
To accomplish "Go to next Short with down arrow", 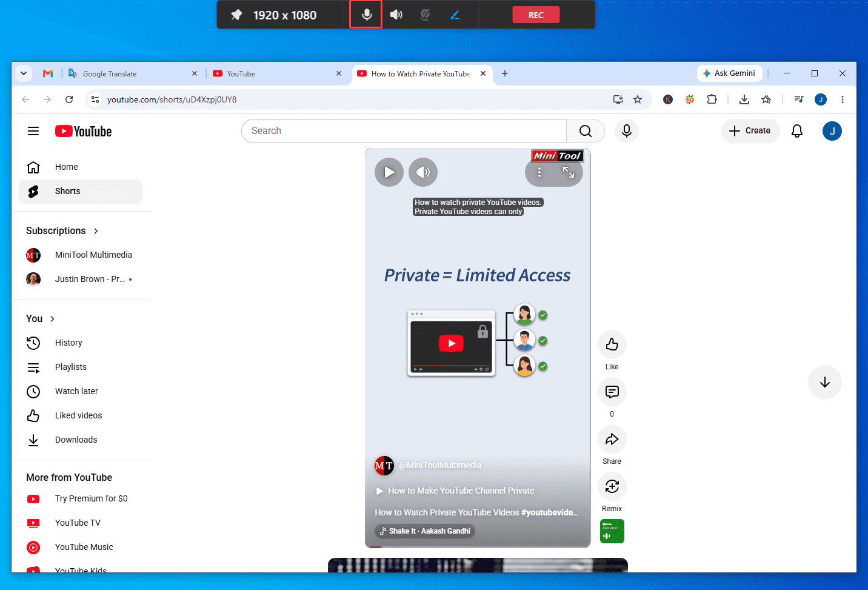I will 825,382.
